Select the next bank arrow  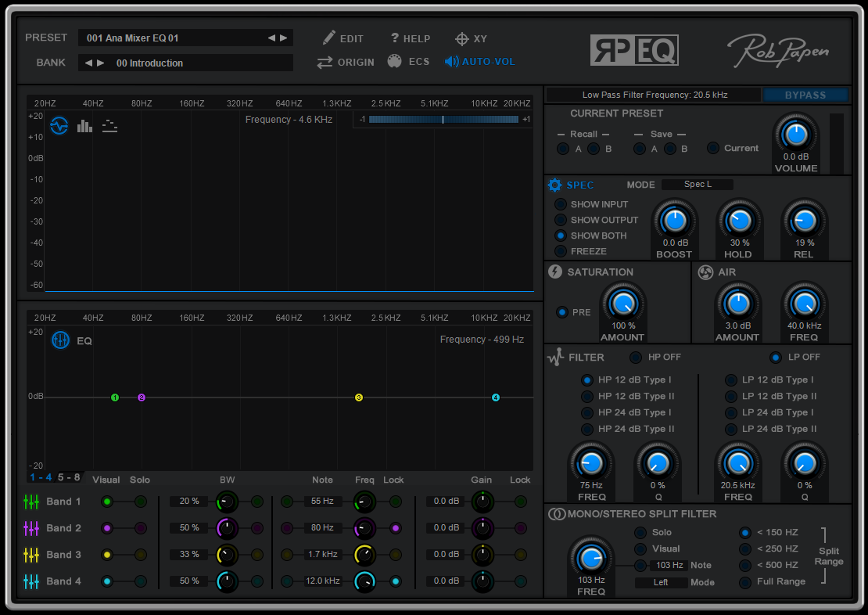point(100,63)
